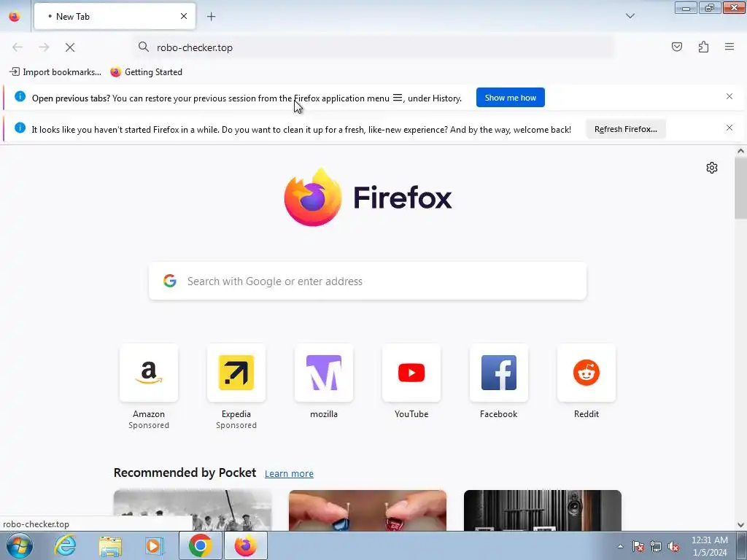Open the Firefox application hamburger menu
The width and height of the screenshot is (747, 560).
pyautogui.click(x=729, y=47)
